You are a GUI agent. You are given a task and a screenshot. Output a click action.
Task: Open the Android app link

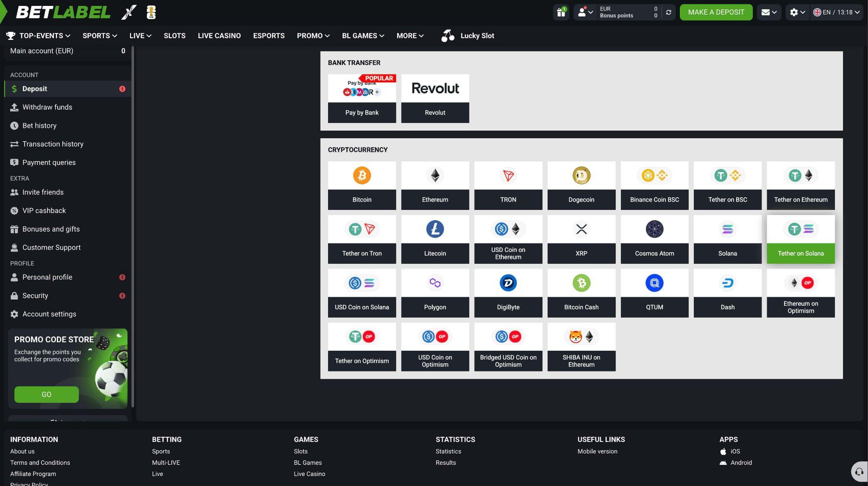pos(736,463)
